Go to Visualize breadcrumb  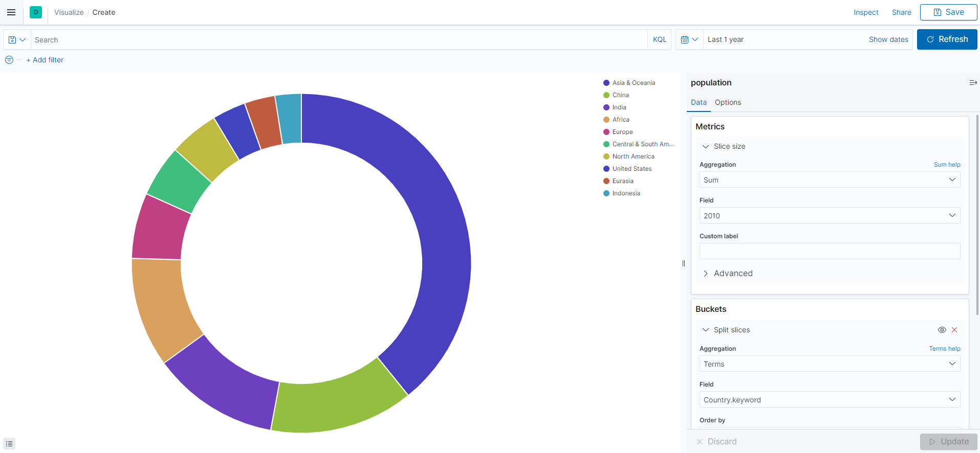(x=69, y=12)
